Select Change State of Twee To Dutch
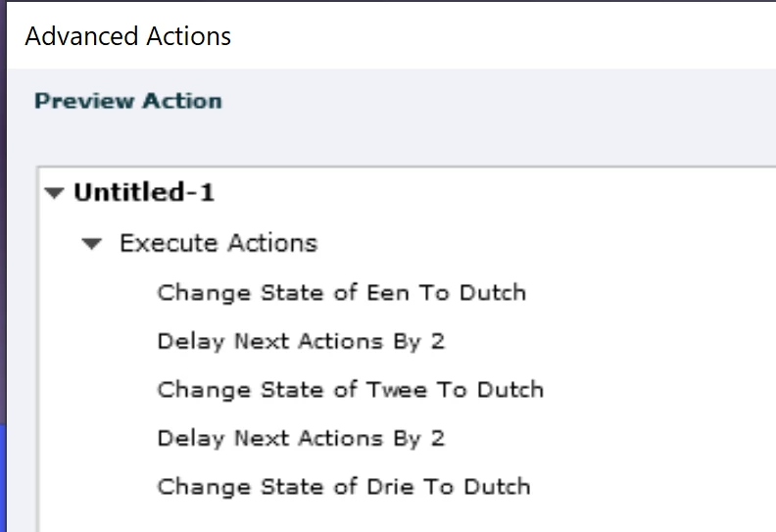Image resolution: width=776 pixels, height=532 pixels. 351,390
